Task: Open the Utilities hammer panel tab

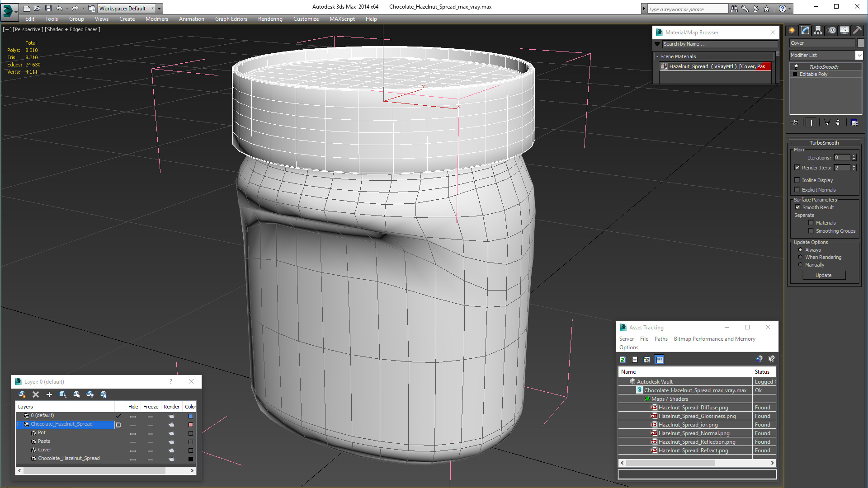Action: pos(857,30)
